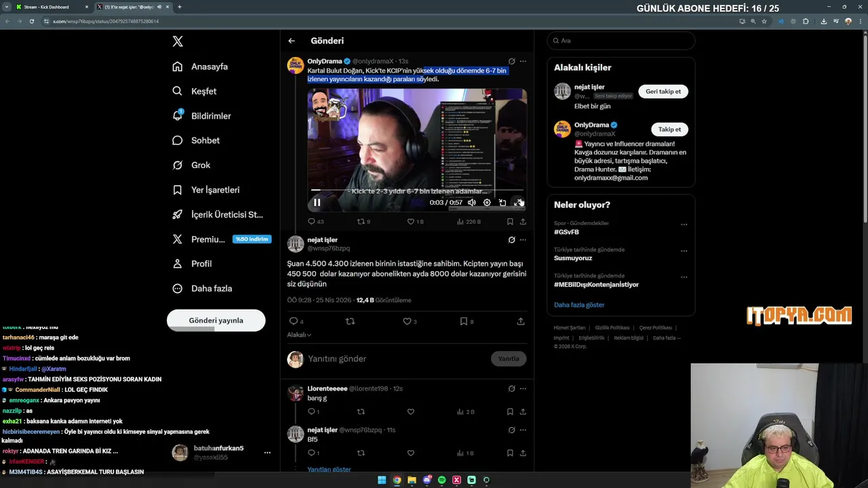Click the Ara search box
The width and height of the screenshot is (868, 488).
coord(621,41)
